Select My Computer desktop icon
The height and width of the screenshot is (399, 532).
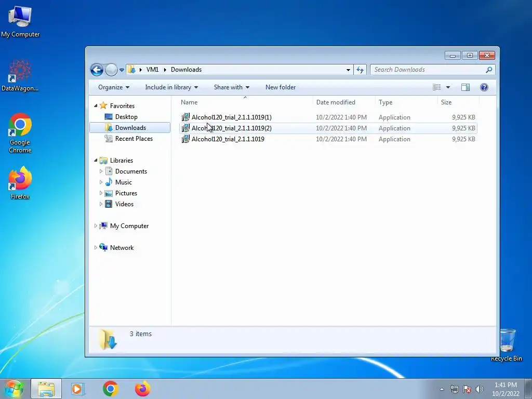[x=20, y=21]
